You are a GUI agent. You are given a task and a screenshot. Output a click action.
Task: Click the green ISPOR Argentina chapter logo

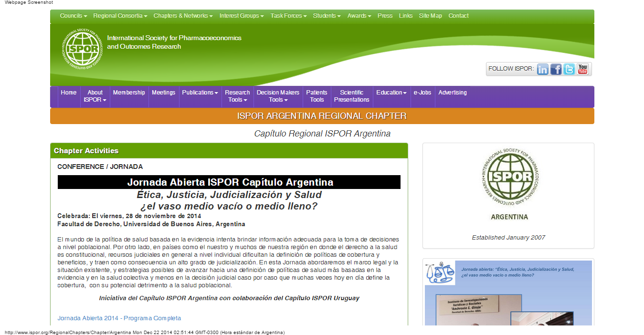pos(509,178)
